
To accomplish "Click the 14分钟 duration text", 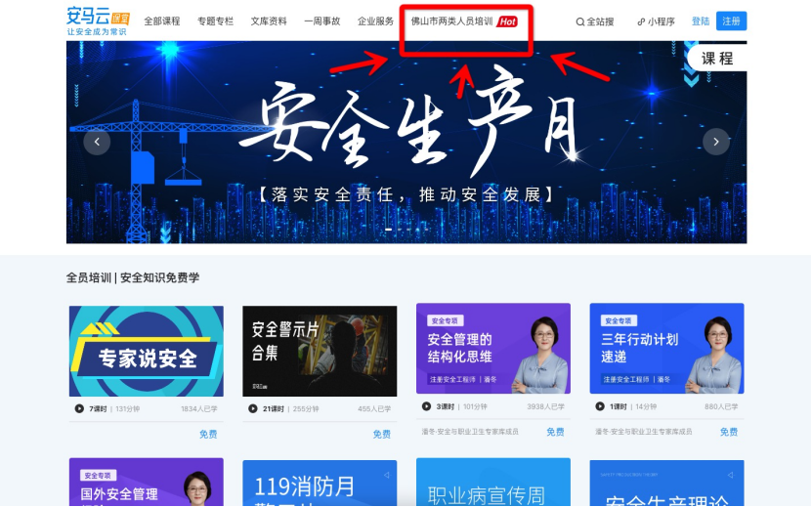I will [x=646, y=407].
